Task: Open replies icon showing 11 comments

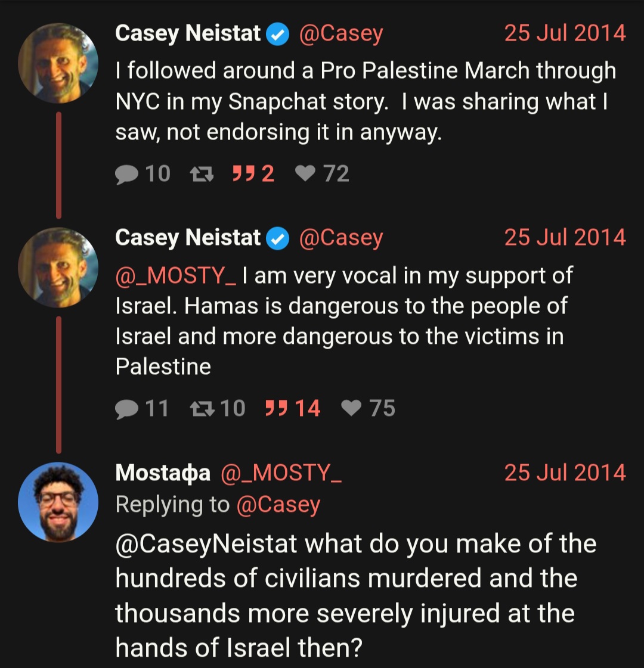Action: coord(126,409)
